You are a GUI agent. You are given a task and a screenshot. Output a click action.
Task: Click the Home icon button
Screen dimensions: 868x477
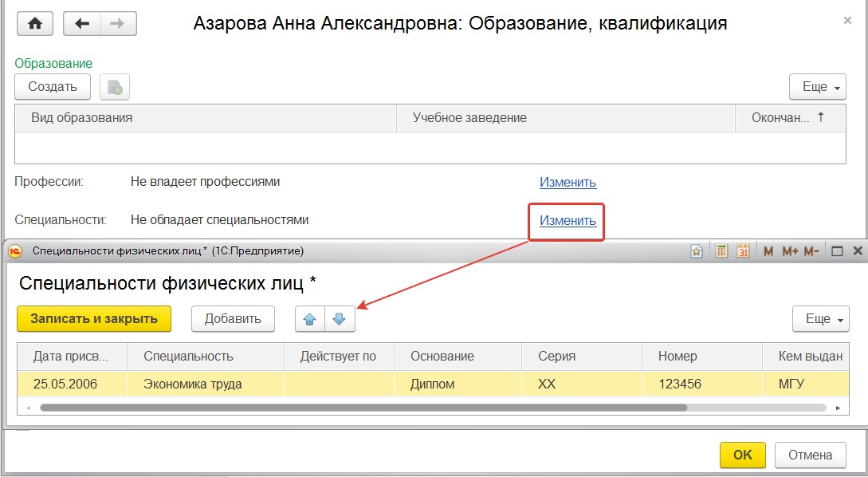coord(35,24)
